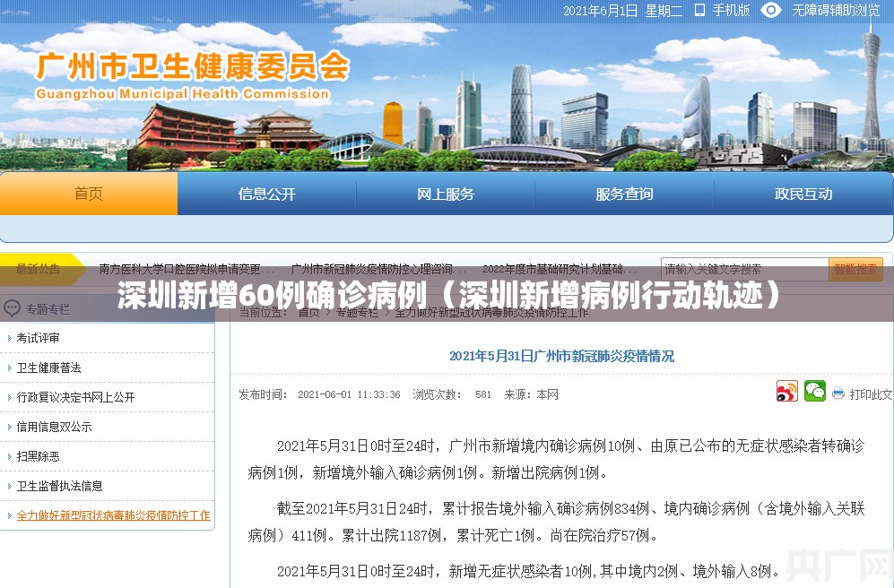
Task: Open the 扫黑除恶 sidebar item
Action: pyautogui.click(x=39, y=456)
